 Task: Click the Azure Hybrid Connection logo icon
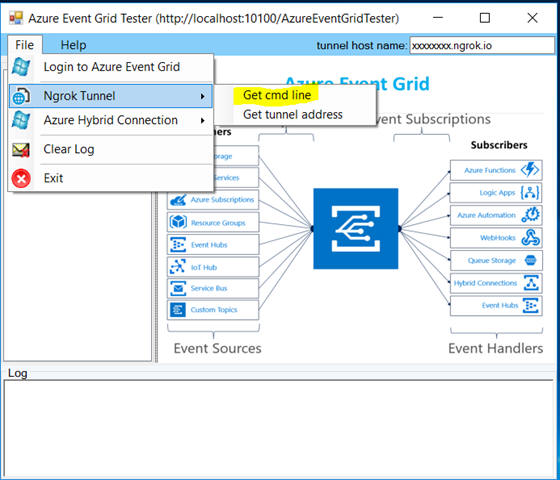click(x=21, y=120)
